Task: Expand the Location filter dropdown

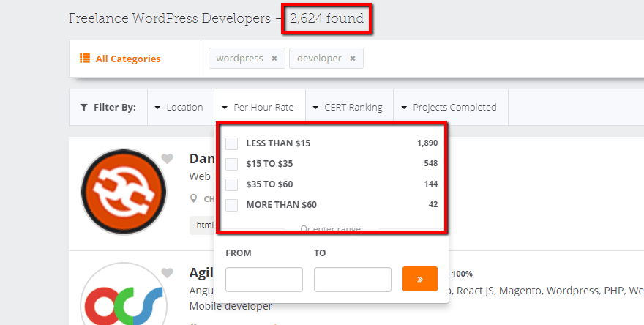Action: (179, 108)
